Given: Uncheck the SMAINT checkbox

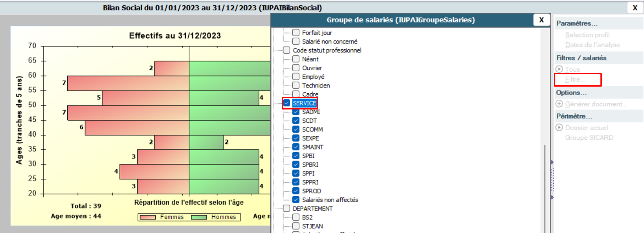Looking at the screenshot, I should [x=296, y=147].
